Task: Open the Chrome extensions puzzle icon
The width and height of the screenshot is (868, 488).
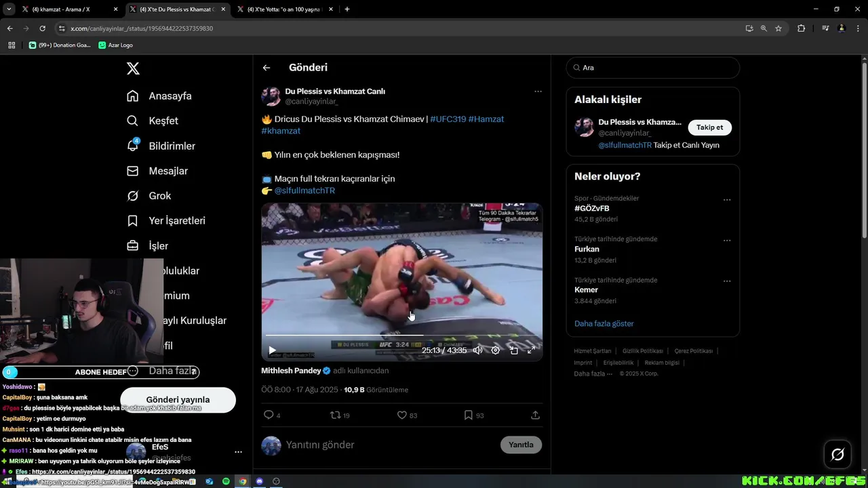Action: coord(801,28)
